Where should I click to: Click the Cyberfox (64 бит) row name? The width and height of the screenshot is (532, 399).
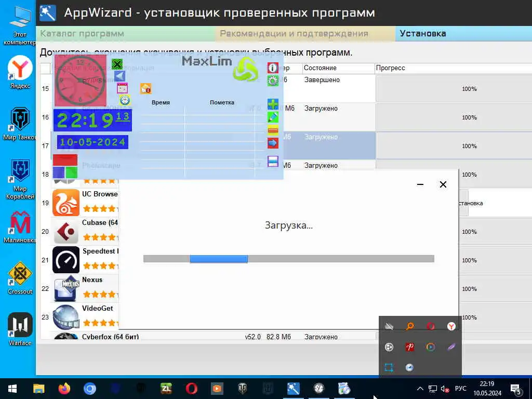click(x=110, y=337)
